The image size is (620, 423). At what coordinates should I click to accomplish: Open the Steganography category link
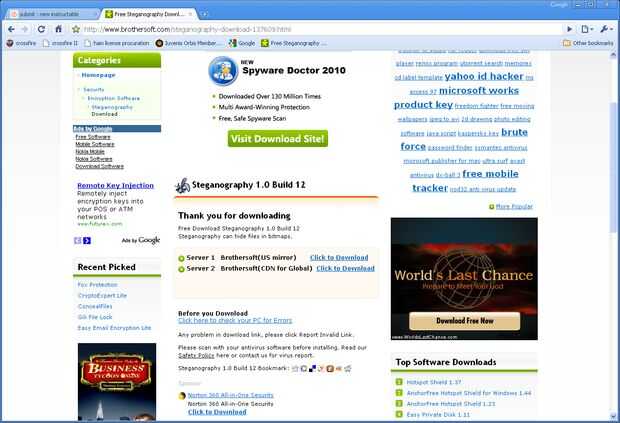(112, 107)
